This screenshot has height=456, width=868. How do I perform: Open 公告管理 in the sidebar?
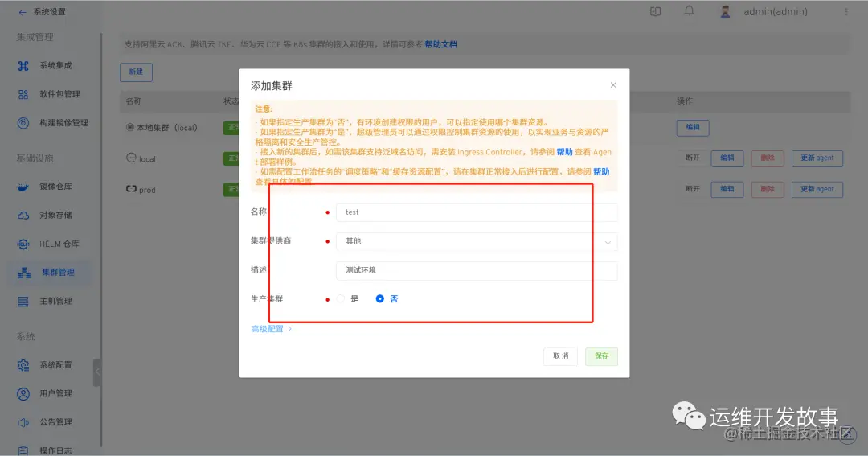[55, 422]
